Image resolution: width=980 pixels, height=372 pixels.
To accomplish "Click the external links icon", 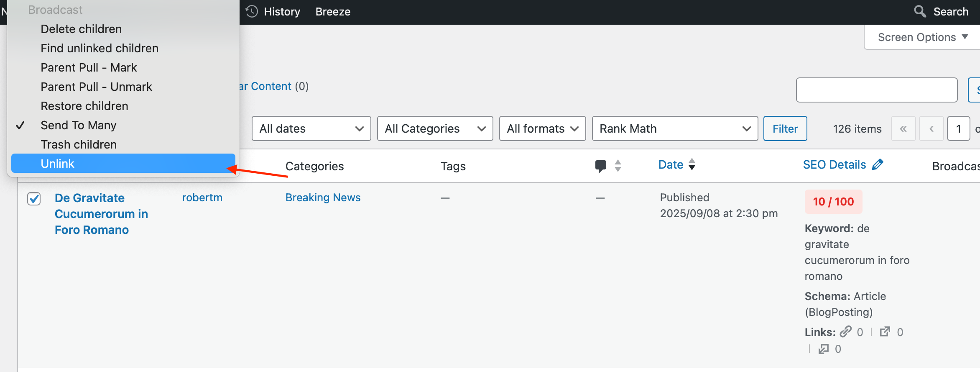I will pos(885,332).
